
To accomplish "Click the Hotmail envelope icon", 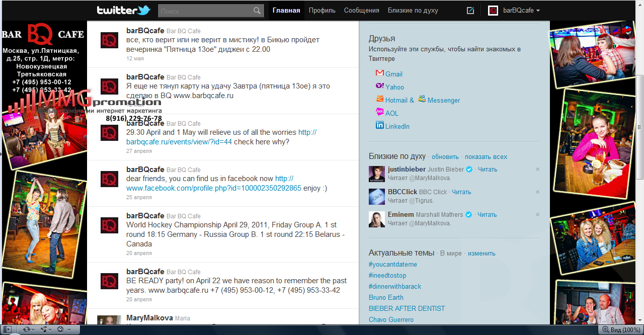I will [x=380, y=99].
